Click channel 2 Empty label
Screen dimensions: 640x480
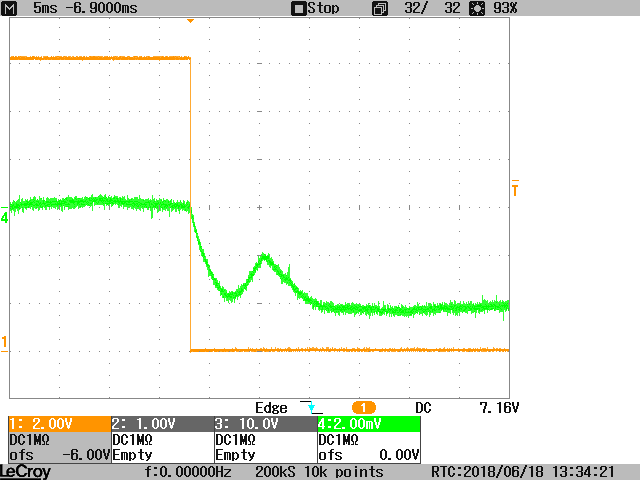(132, 455)
